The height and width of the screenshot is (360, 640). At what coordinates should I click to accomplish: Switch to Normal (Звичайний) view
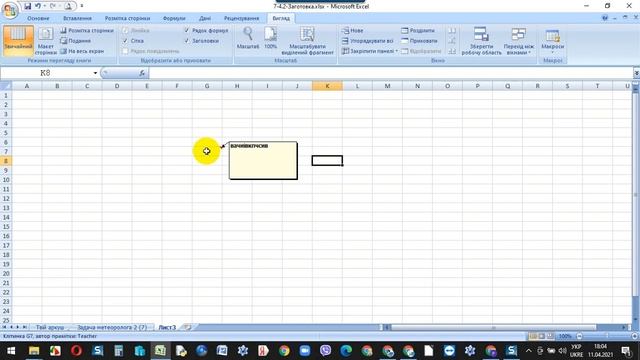point(18,40)
